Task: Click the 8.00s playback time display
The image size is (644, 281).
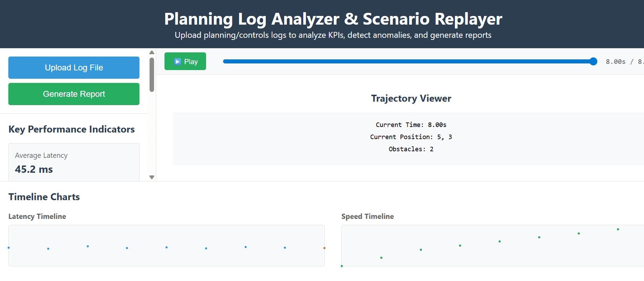Action: coord(616,62)
